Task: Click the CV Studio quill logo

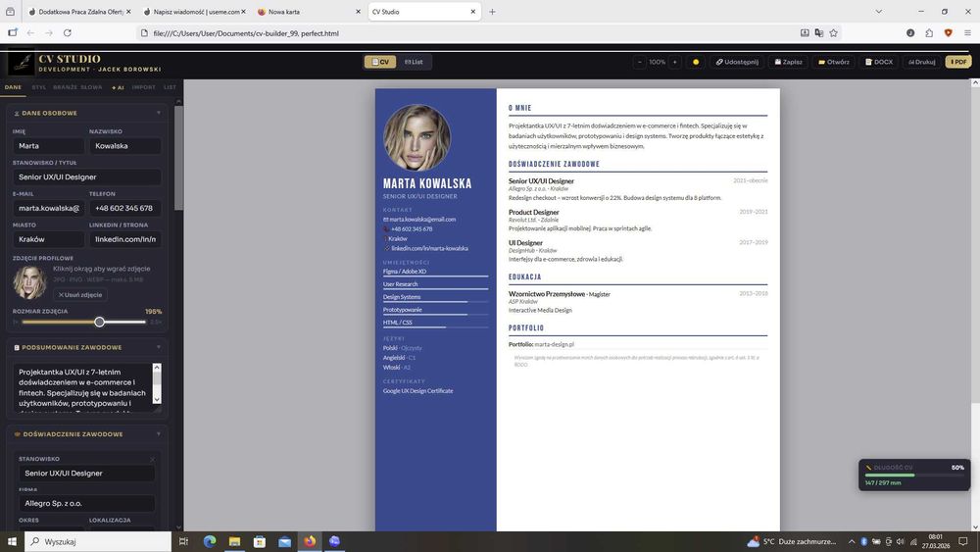Action: pos(22,63)
